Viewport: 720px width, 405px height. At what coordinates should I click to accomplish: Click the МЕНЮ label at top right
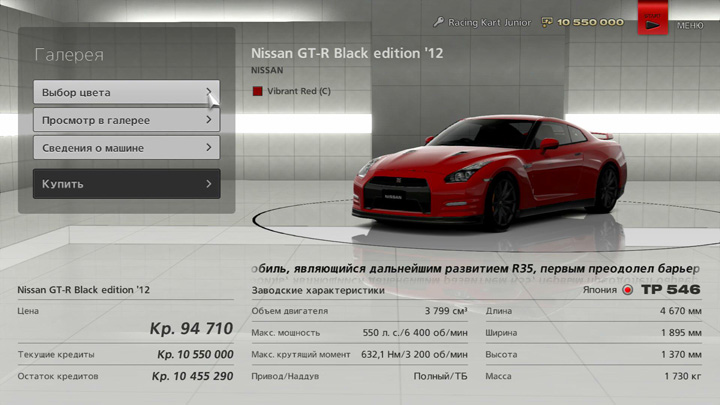pos(689,25)
